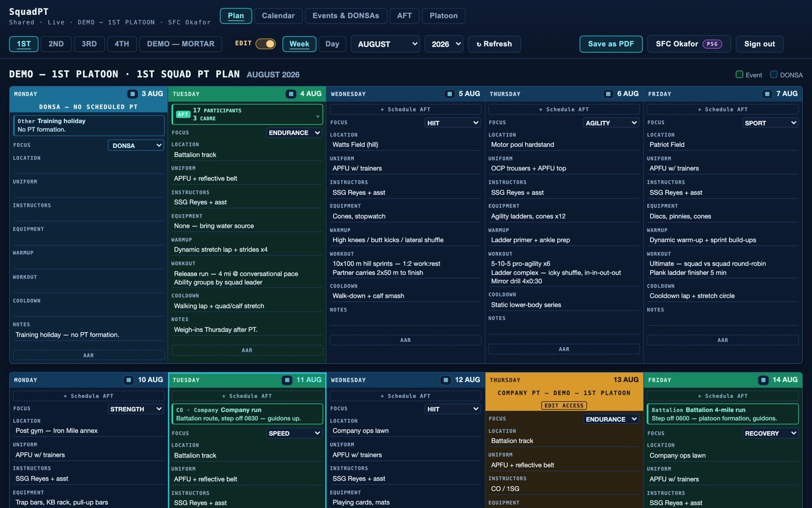The width and height of the screenshot is (812, 508).
Task: Open the Battalion 4-mile run event card
Action: pyautogui.click(x=723, y=414)
